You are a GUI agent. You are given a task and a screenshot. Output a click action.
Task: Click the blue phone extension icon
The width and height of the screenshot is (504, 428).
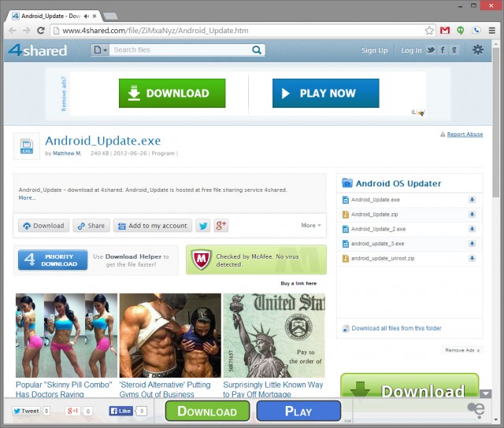pyautogui.click(x=476, y=30)
